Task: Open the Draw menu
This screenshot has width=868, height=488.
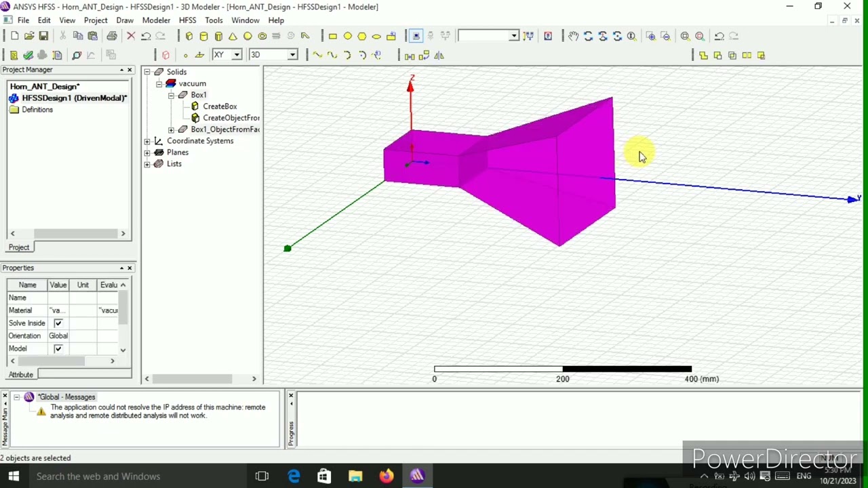Action: [x=125, y=20]
